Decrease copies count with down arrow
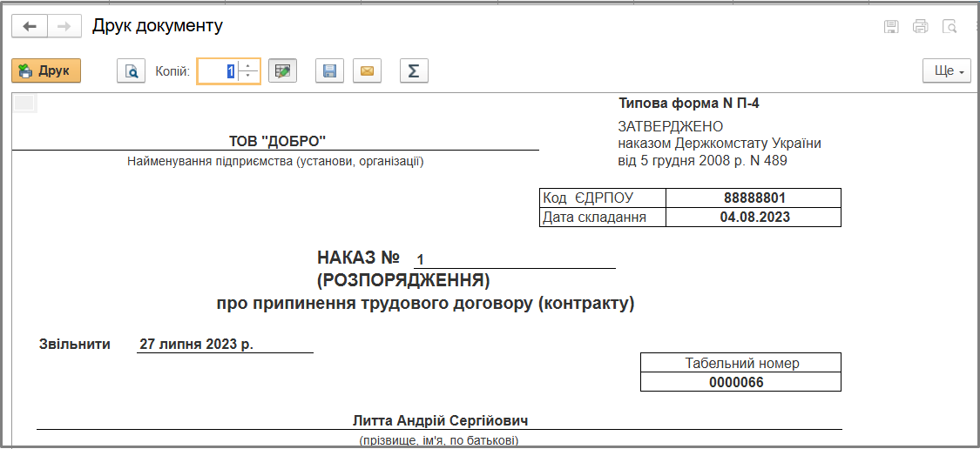Viewport: 980px width, 449px height. tap(249, 77)
